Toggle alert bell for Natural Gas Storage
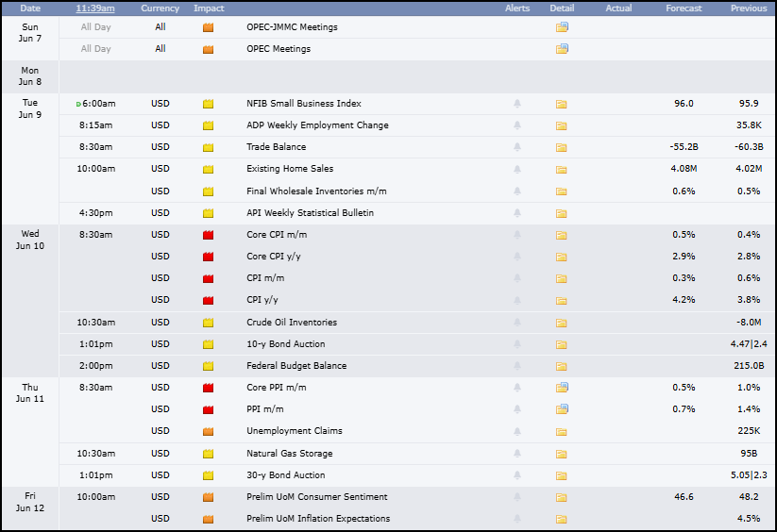The image size is (777, 532). click(x=517, y=454)
